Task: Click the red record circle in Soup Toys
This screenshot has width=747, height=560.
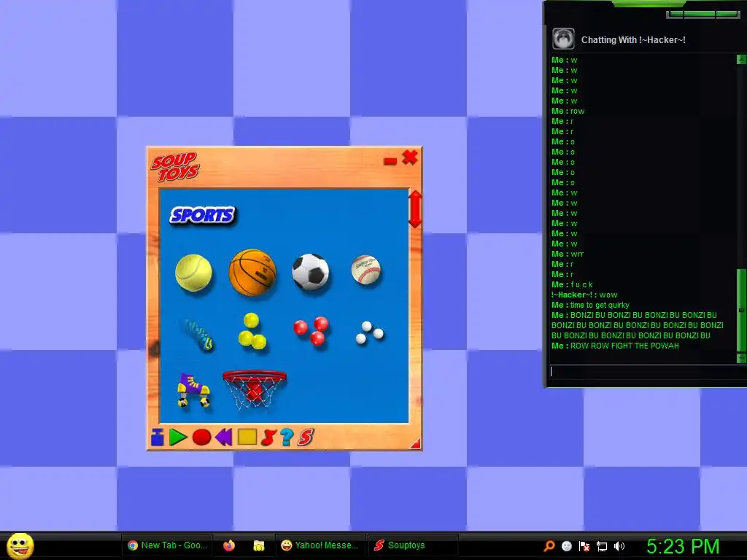Action: (201, 437)
